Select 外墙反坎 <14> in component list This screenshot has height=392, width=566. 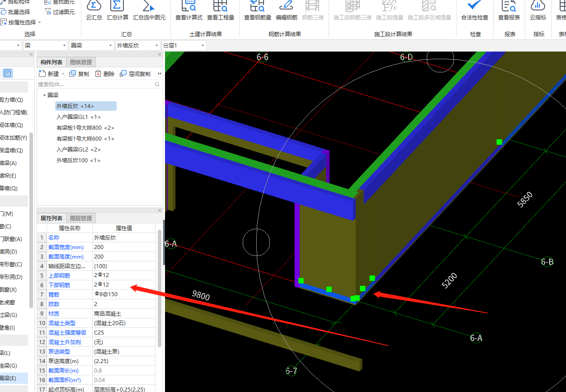coord(85,106)
